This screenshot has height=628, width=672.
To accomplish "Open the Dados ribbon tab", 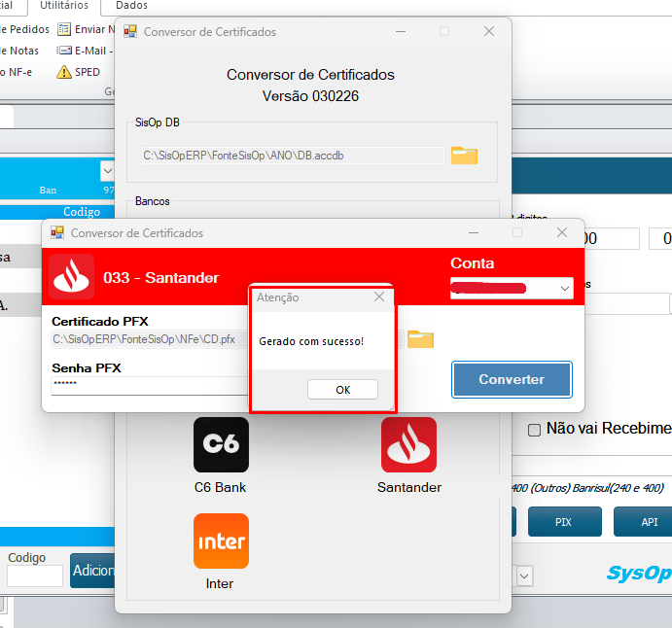I will pyautogui.click(x=131, y=6).
